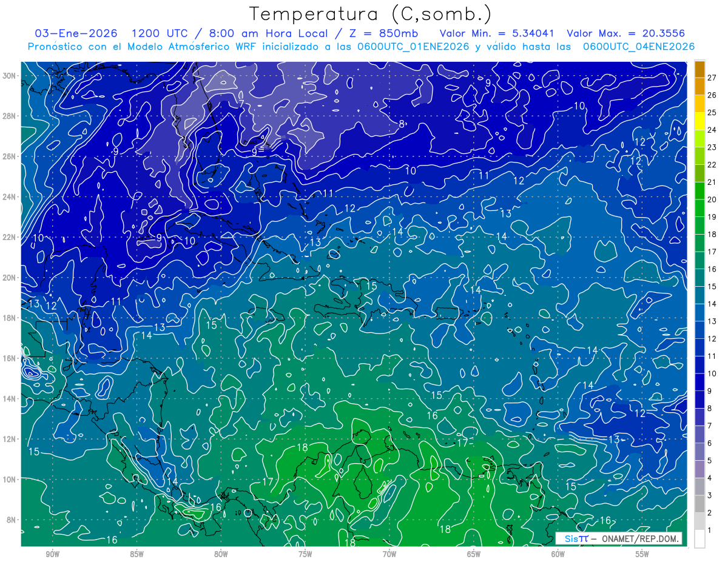Select the date text '03-Ene-2026'
The width and height of the screenshot is (728, 562).
76,33
